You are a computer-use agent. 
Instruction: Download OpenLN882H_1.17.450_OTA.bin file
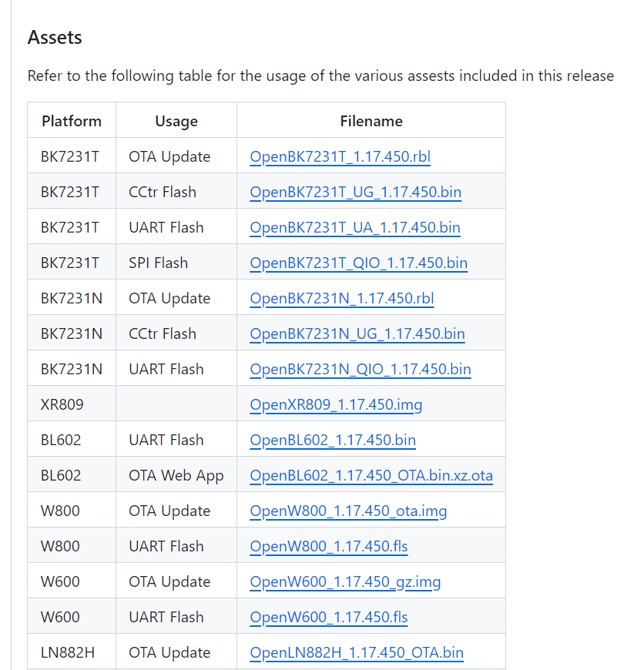tap(357, 653)
